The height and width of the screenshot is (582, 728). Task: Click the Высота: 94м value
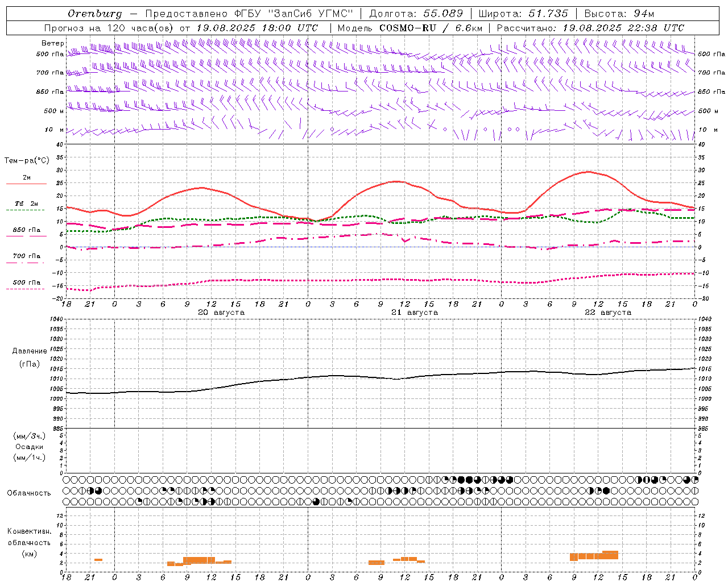pos(619,14)
